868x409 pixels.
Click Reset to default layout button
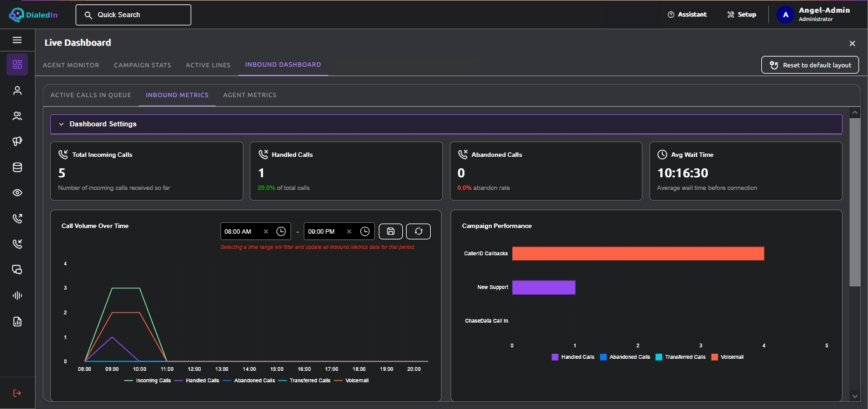click(810, 65)
